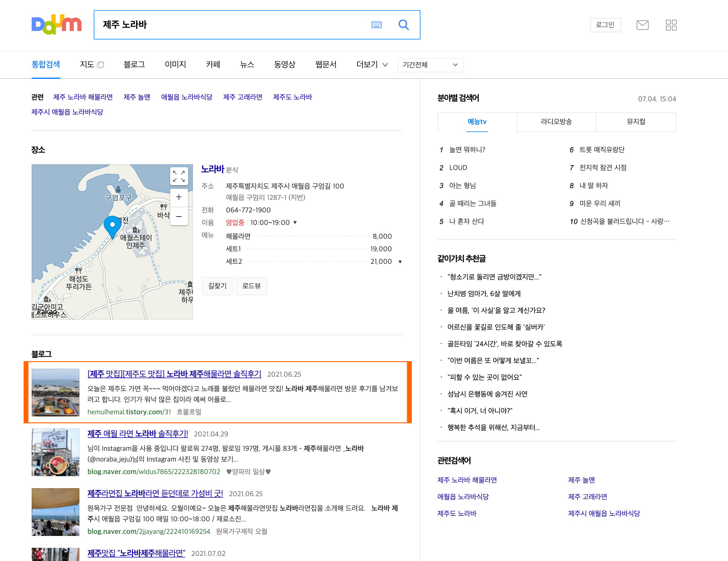Click ranking item LOUD
The image size is (728, 561).
(458, 168)
